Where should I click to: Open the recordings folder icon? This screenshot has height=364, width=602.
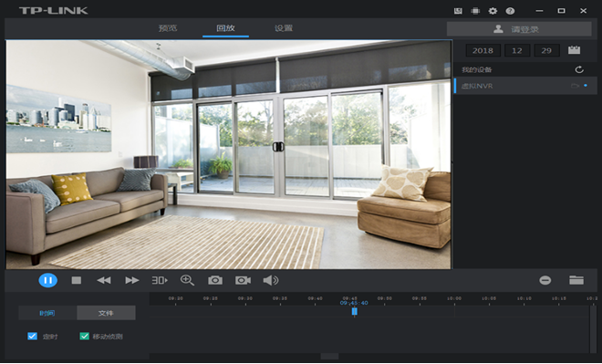click(576, 280)
